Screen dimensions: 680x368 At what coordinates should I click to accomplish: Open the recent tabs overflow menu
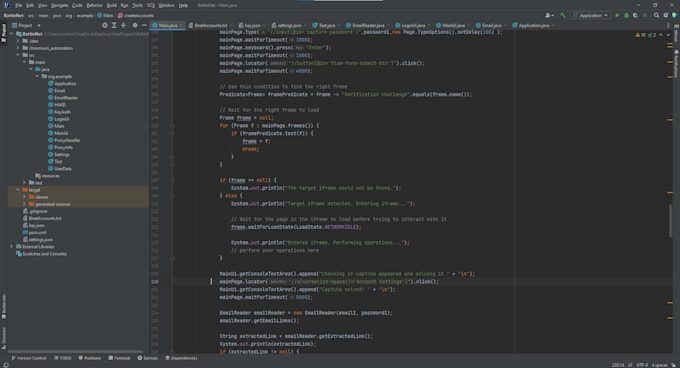668,26
